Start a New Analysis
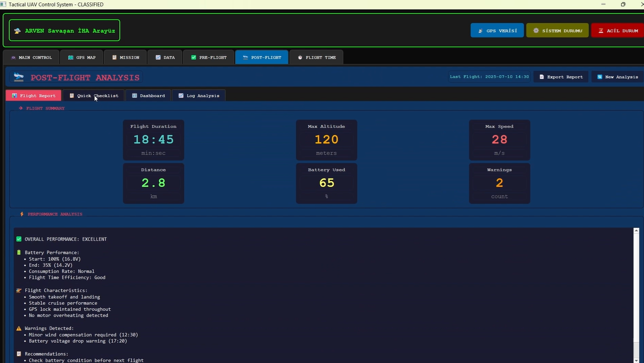Screen dimensions: 644x363 click(x=617, y=77)
